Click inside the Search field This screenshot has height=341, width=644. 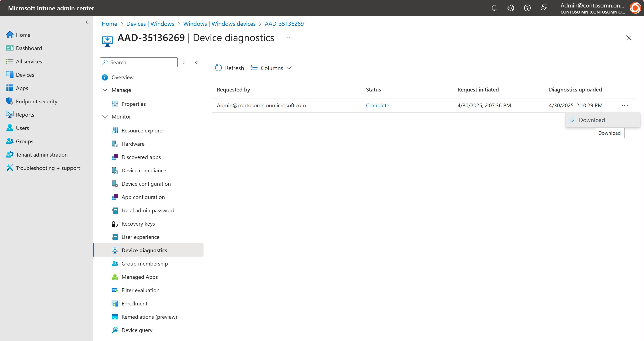coord(139,62)
